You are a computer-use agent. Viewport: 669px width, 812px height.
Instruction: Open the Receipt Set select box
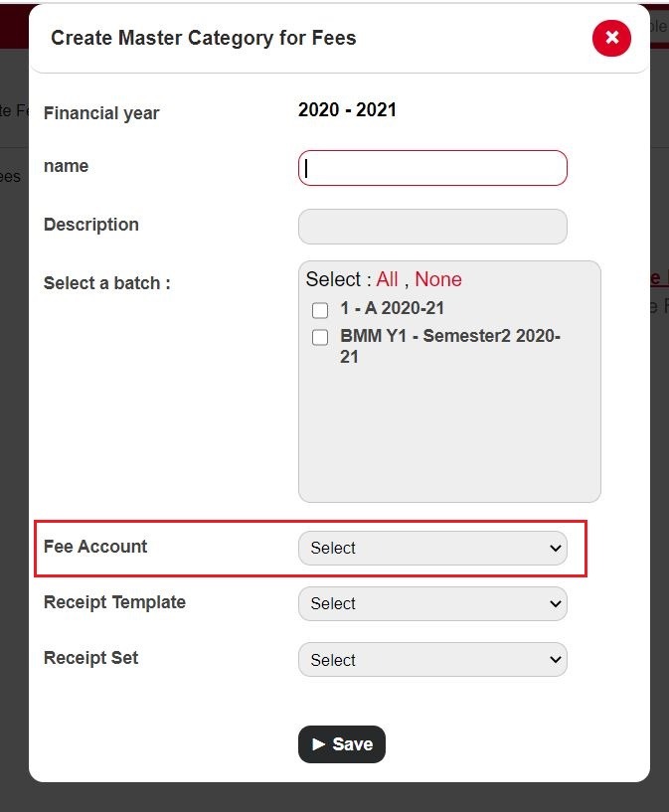tap(432, 660)
